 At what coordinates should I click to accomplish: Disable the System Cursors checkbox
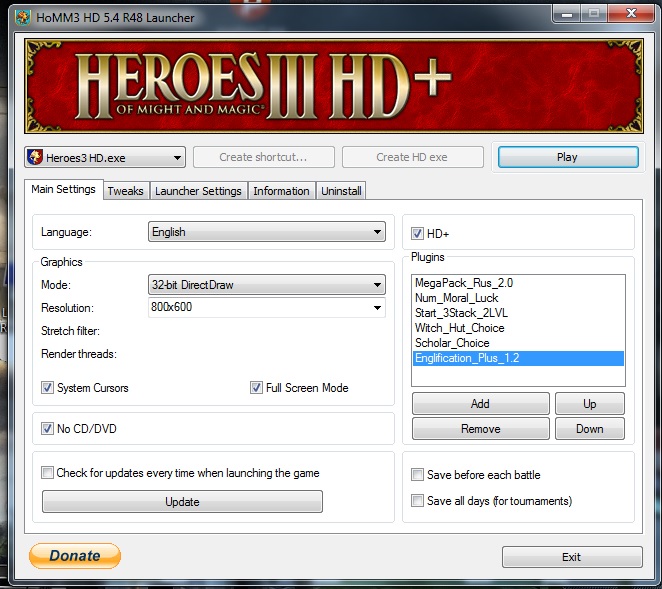click(x=47, y=388)
